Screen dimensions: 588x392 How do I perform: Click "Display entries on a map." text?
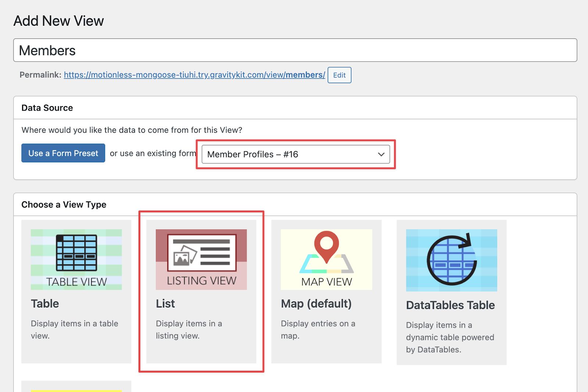coord(318,330)
